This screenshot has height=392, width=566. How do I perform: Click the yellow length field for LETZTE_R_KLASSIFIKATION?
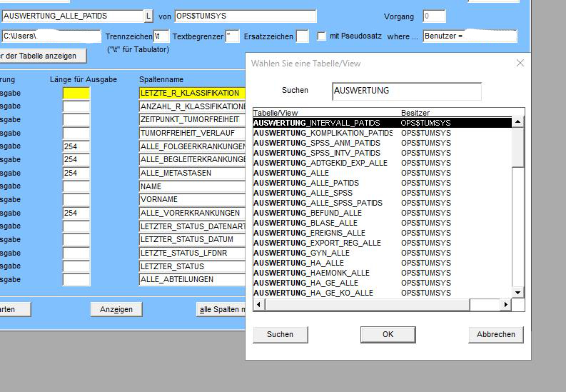point(76,94)
